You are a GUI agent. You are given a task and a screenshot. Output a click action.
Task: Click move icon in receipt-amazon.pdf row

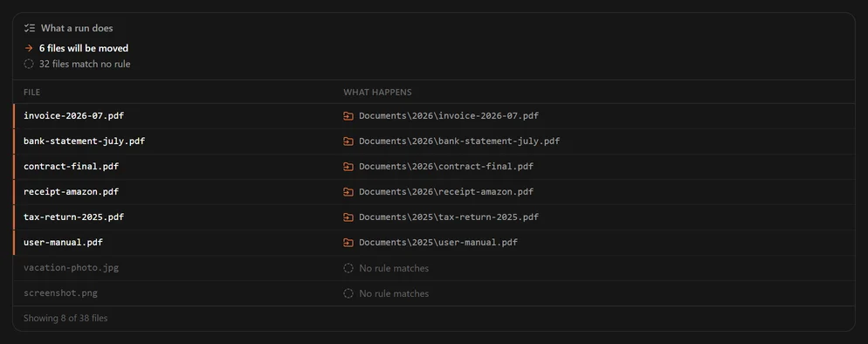click(x=348, y=192)
